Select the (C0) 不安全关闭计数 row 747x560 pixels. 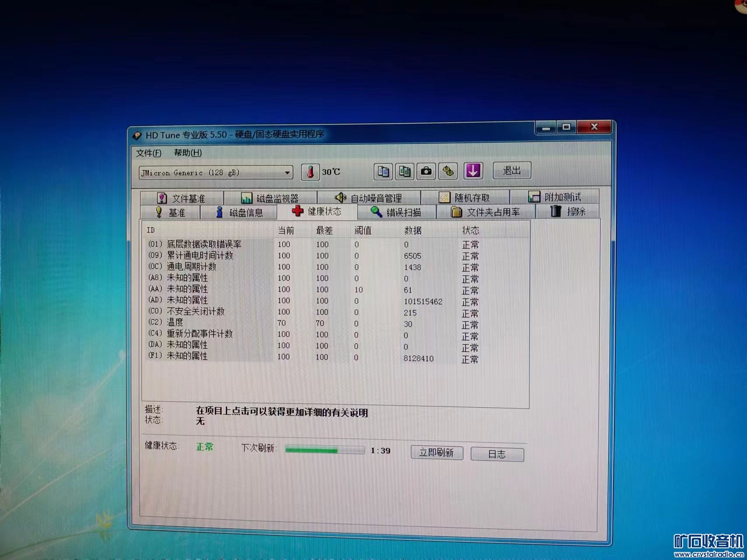[x=314, y=311]
